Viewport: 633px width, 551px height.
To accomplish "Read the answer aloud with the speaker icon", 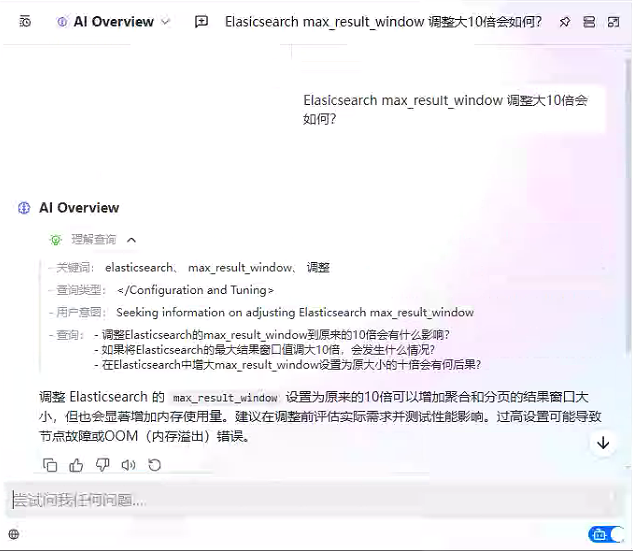I will click(x=128, y=465).
